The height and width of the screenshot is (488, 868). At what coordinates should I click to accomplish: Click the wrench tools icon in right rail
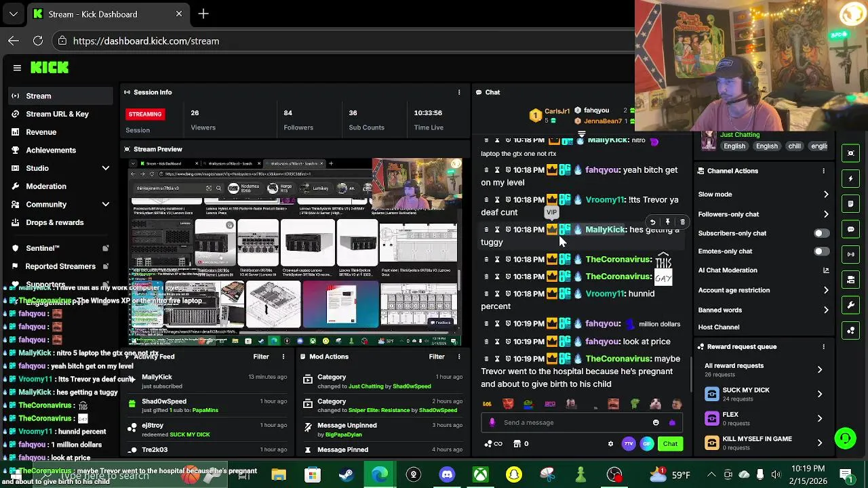[851, 305]
